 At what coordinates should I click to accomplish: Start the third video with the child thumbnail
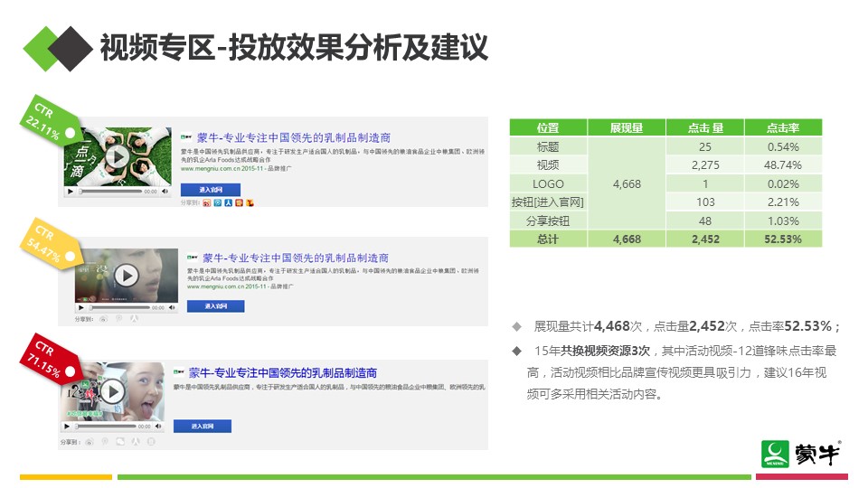pyautogui.click(x=112, y=390)
